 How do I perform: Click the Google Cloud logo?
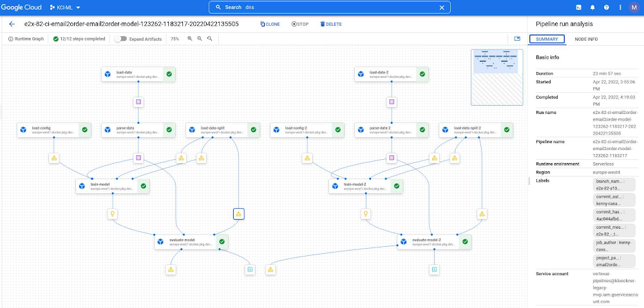(x=22, y=7)
